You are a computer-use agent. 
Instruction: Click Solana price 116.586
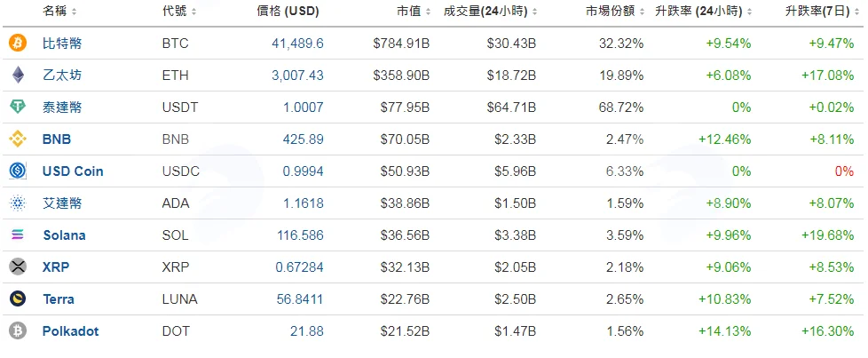[x=300, y=235]
